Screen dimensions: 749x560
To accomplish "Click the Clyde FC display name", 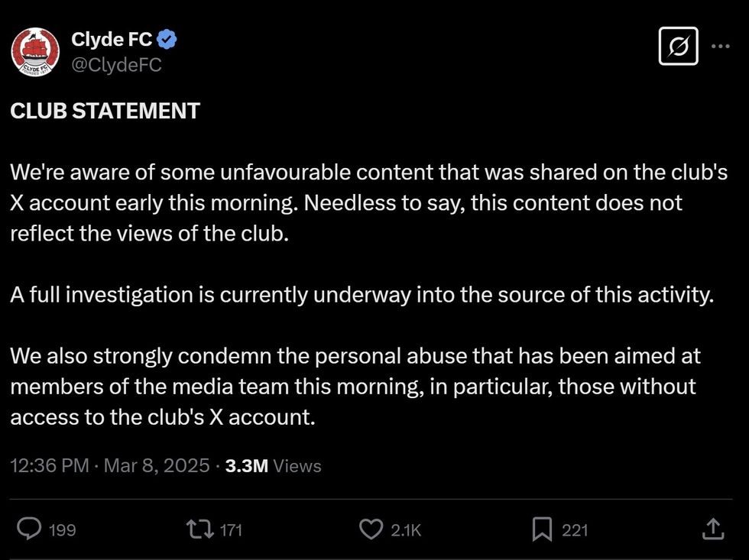I will point(112,38).
